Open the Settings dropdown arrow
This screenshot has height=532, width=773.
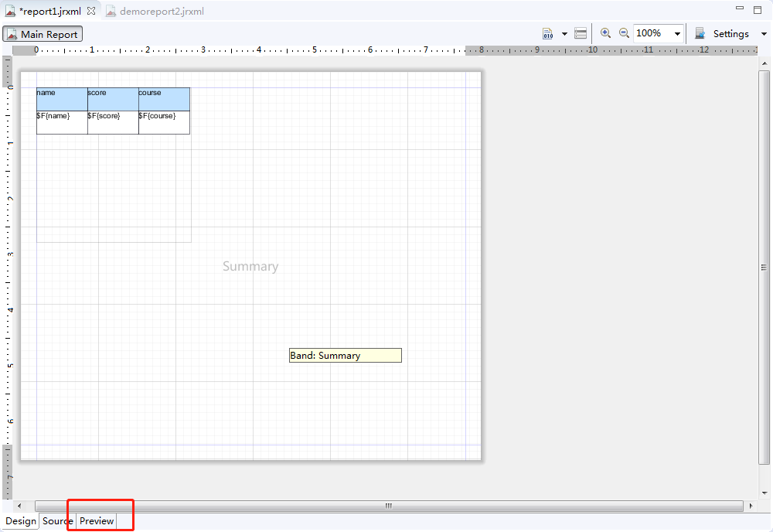tap(764, 33)
